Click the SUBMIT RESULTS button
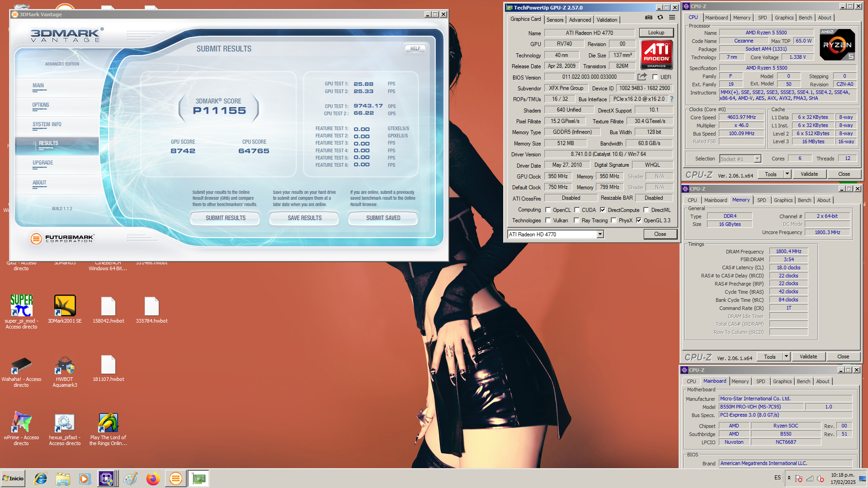Viewport: 868px width, 488px height. [225, 218]
